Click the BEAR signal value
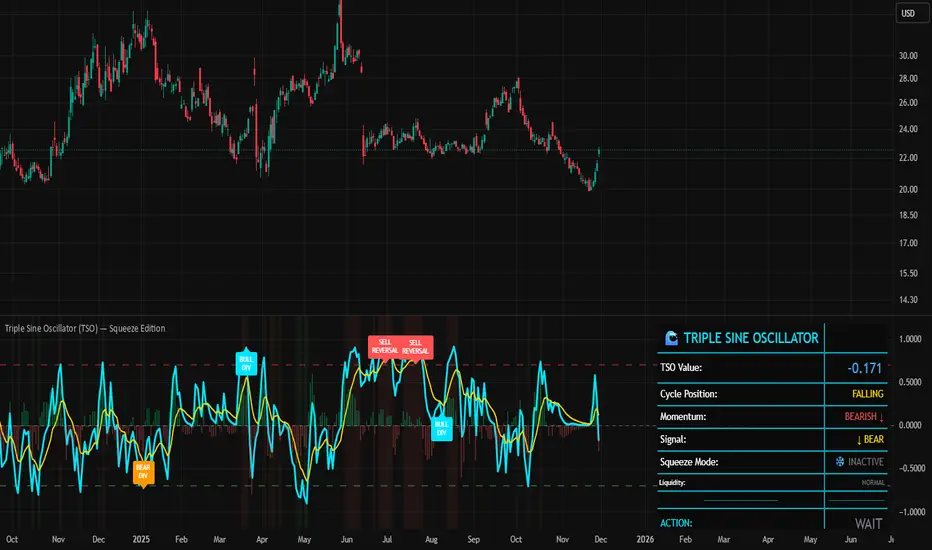 (870, 439)
